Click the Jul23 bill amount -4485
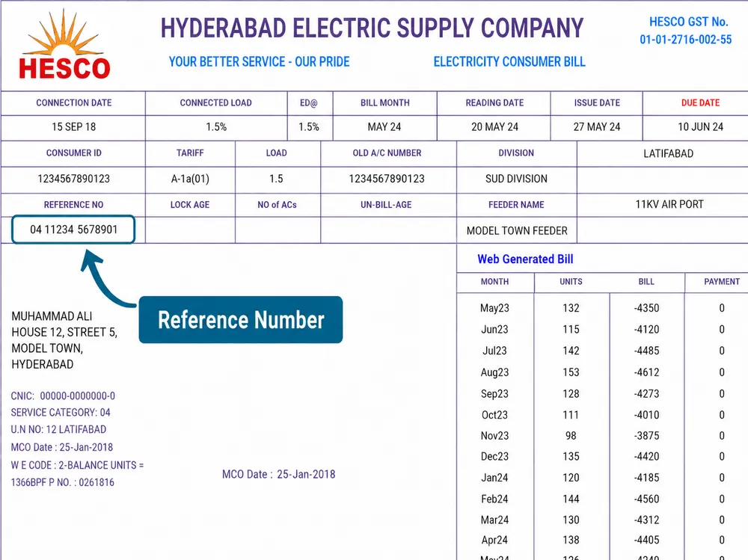748x560 pixels. (646, 351)
